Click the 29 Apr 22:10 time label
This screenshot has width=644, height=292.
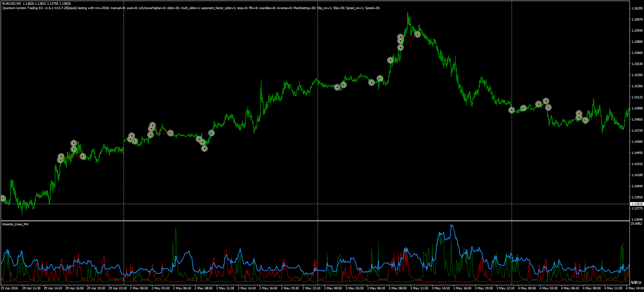tap(118, 288)
